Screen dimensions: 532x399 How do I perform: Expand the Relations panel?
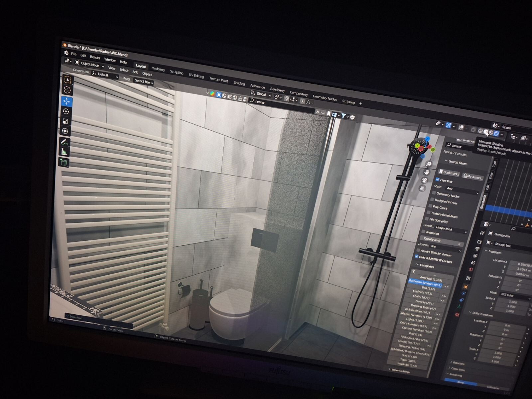458,363
